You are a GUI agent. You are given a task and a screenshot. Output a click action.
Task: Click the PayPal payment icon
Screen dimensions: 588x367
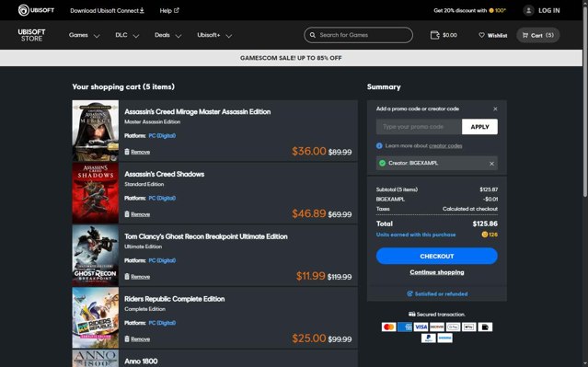click(x=429, y=338)
